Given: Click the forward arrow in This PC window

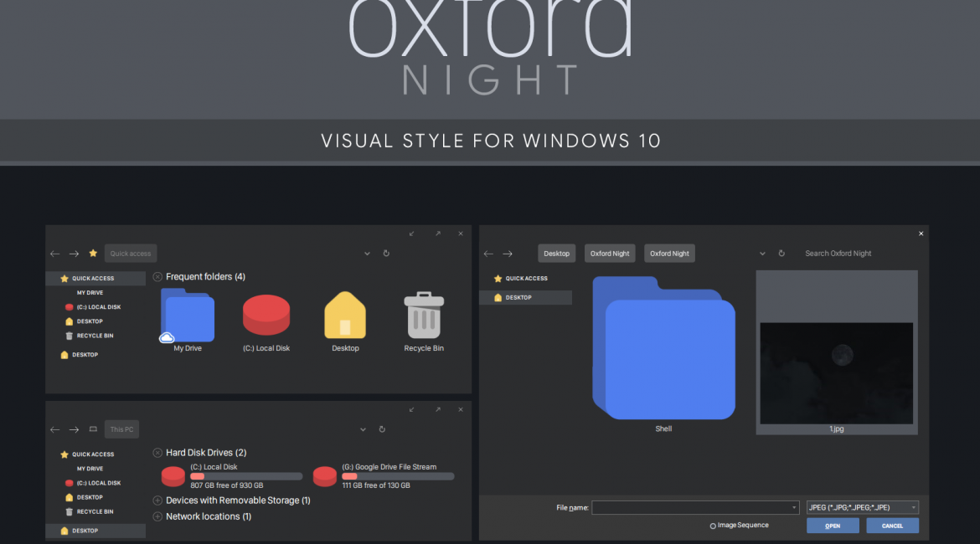Looking at the screenshot, I should point(74,429).
